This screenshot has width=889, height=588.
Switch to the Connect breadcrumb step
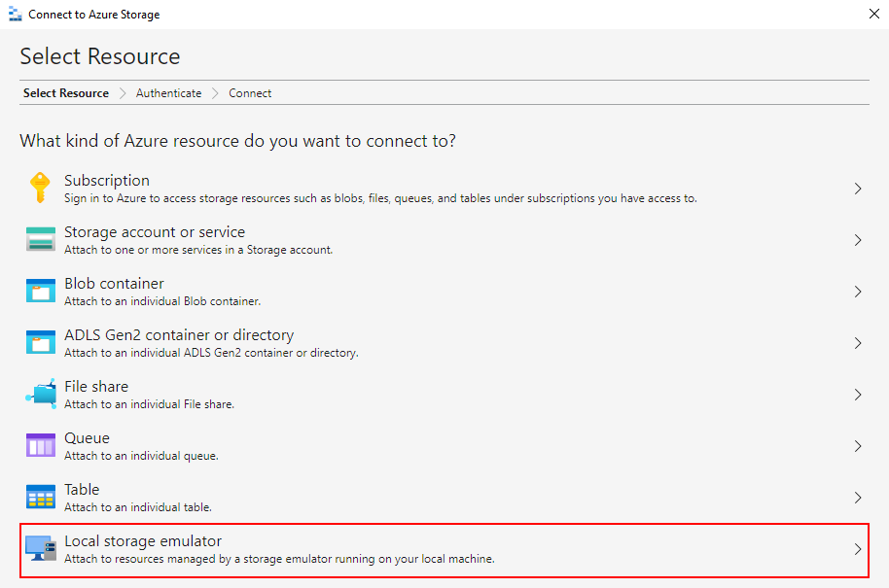pos(250,93)
